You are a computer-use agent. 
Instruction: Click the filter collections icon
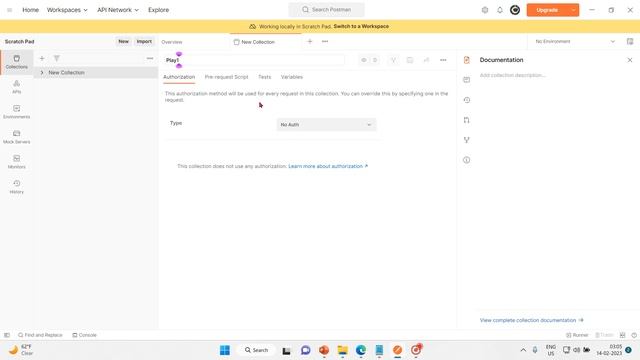coord(57,58)
